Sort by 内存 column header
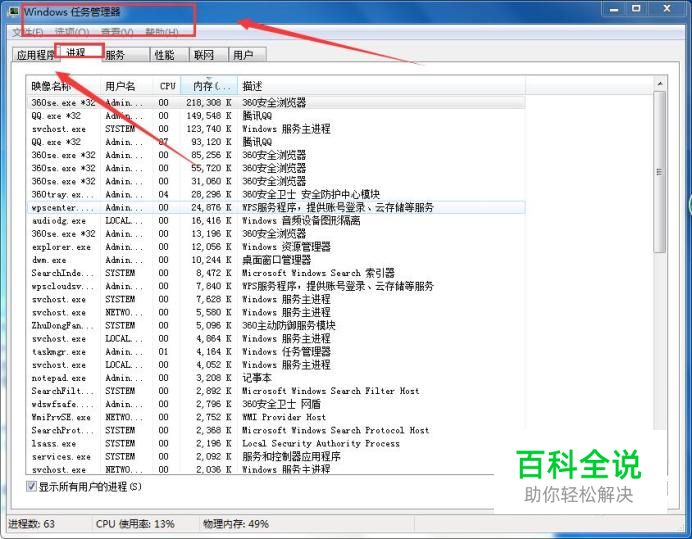The height and width of the screenshot is (539, 692). tap(209, 86)
